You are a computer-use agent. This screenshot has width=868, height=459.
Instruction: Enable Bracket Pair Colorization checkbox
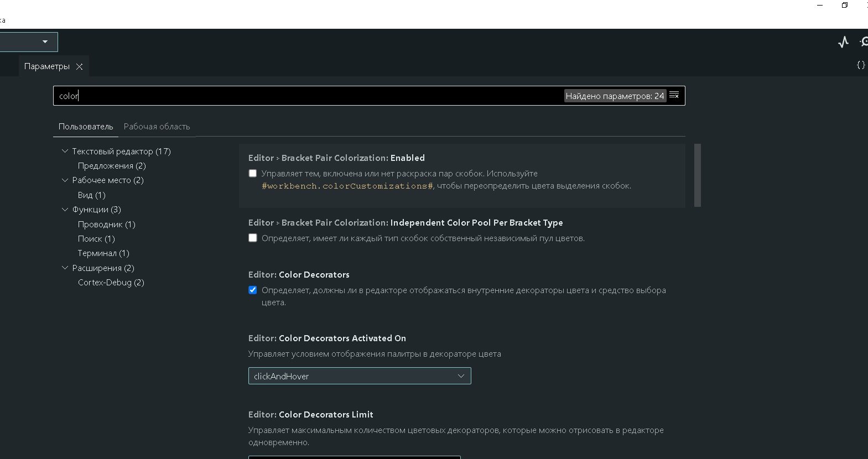click(x=253, y=173)
